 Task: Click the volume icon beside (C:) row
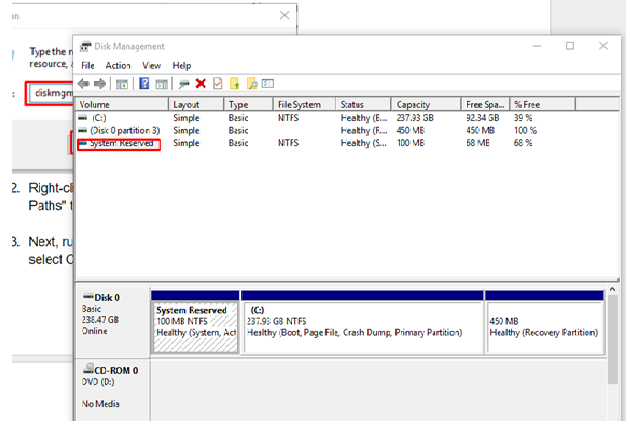[82, 118]
